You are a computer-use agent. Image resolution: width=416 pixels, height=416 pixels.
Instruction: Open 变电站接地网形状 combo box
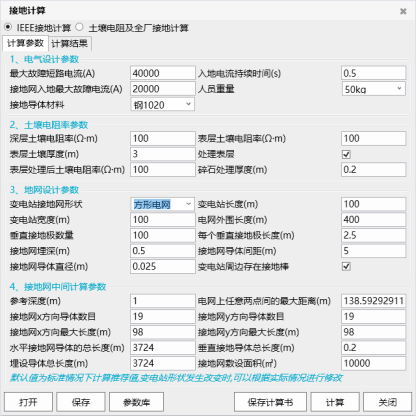(x=162, y=204)
